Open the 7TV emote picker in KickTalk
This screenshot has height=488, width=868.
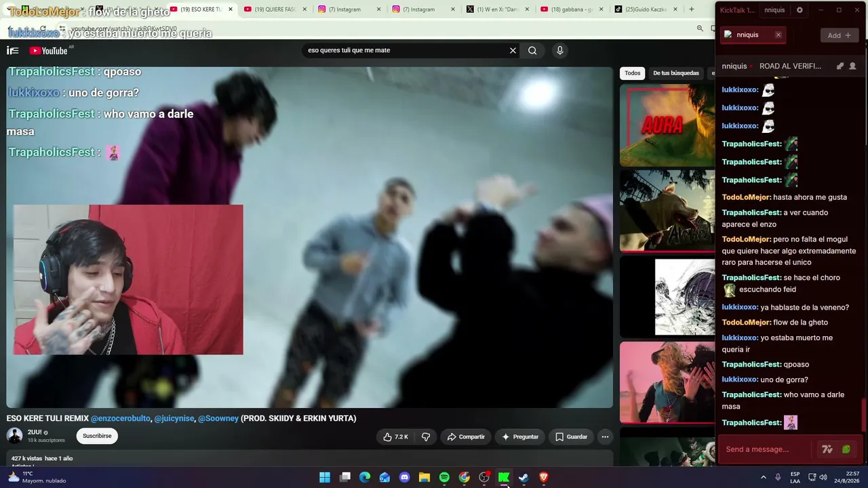click(x=827, y=449)
